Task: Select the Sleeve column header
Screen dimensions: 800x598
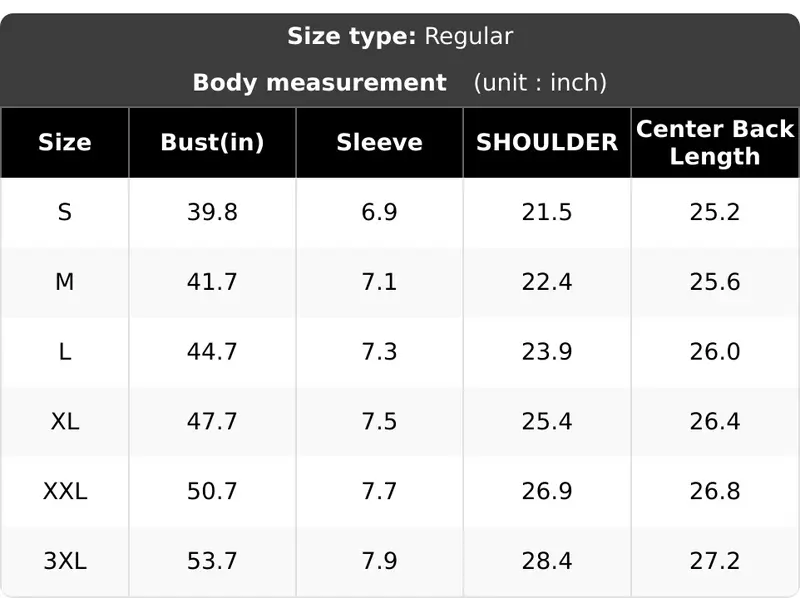Action: pyautogui.click(x=380, y=142)
